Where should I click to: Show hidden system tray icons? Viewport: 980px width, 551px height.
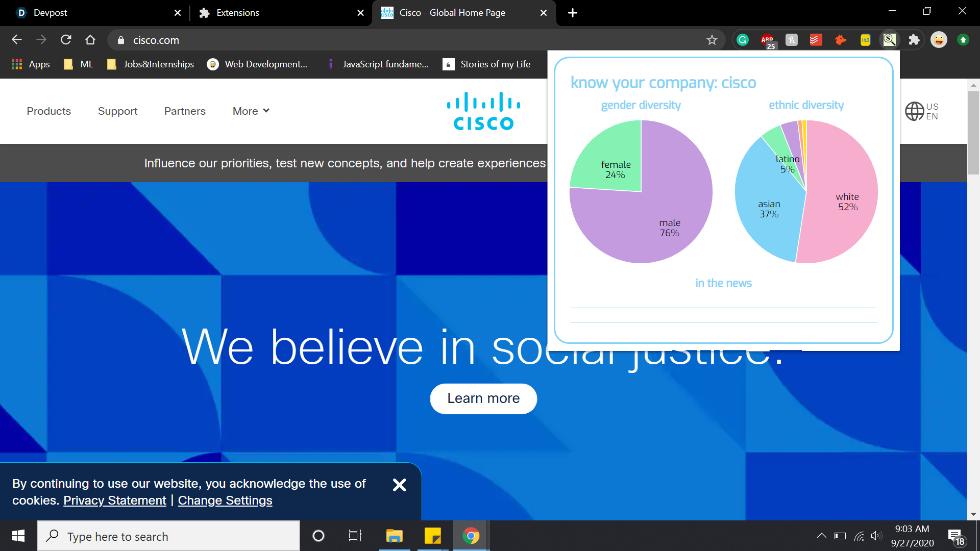(x=821, y=536)
